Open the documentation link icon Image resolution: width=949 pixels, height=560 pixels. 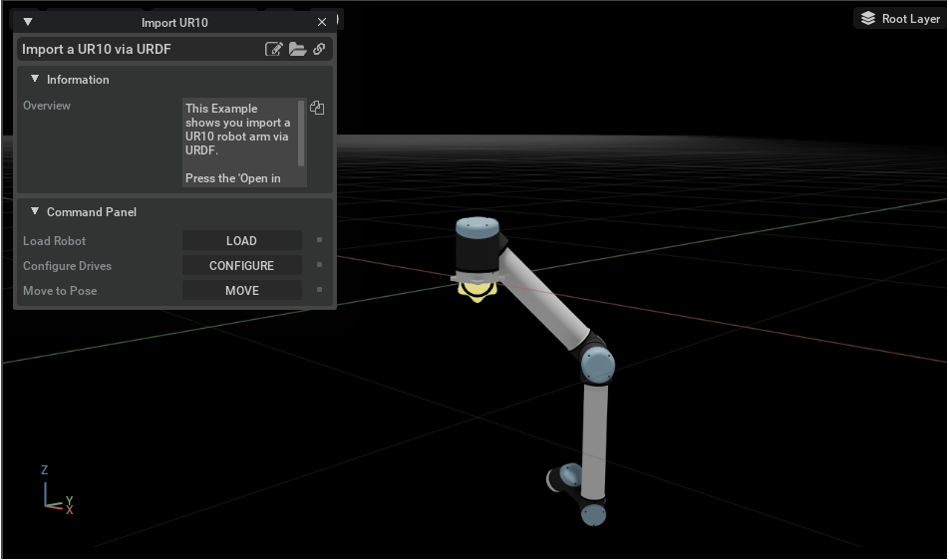tap(319, 49)
